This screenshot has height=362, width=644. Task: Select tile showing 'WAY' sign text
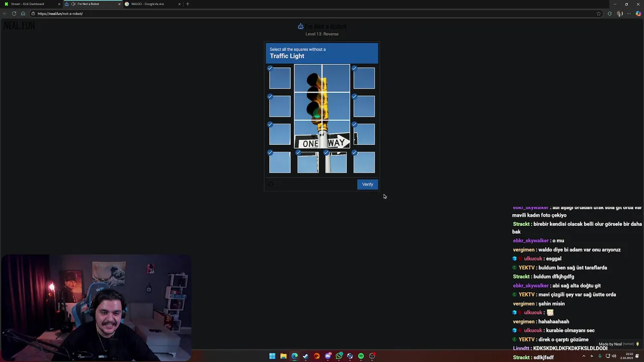(x=336, y=135)
